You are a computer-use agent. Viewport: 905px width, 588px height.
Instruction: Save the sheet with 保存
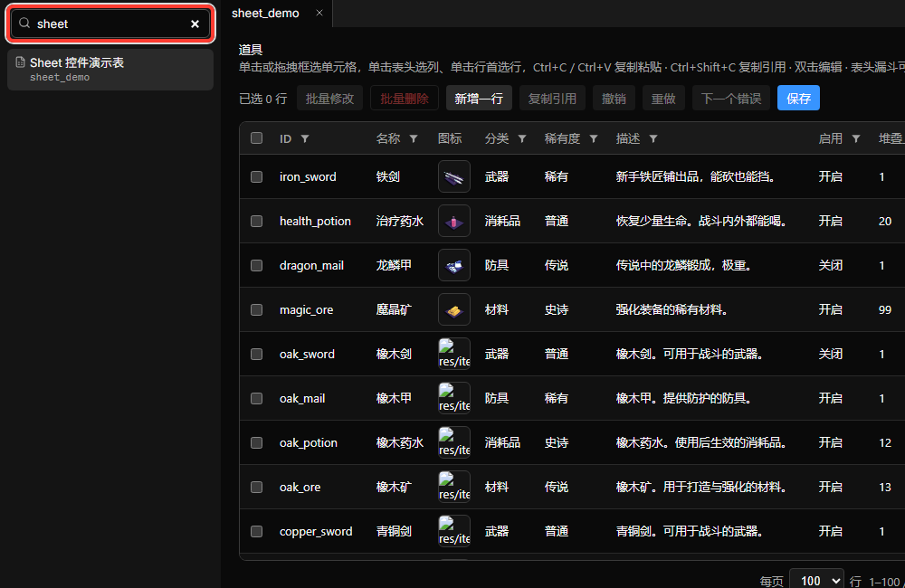[798, 98]
